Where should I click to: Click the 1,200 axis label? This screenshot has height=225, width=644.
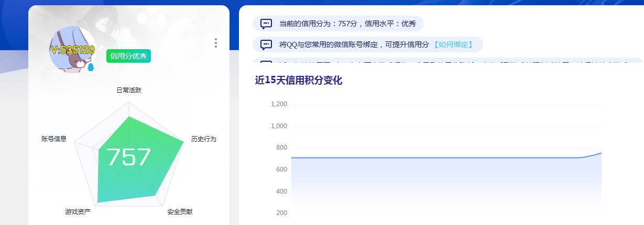[279, 104]
